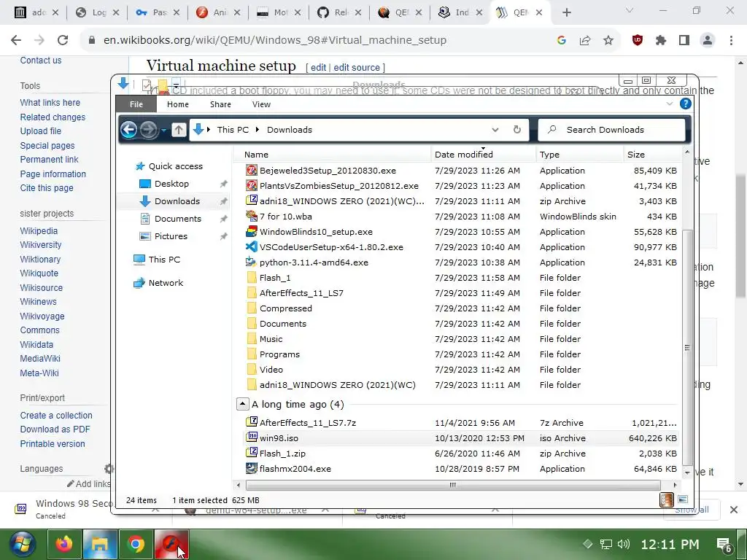747x560 pixels.
Task: Click the uBlock Origin shield icon
Action: tap(638, 41)
